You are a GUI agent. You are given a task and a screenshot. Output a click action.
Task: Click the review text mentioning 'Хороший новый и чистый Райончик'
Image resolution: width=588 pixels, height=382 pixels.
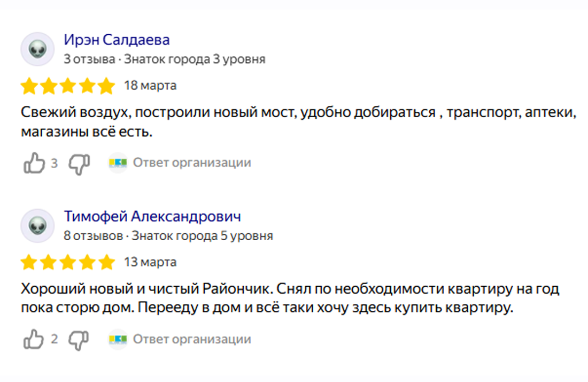[290, 298]
